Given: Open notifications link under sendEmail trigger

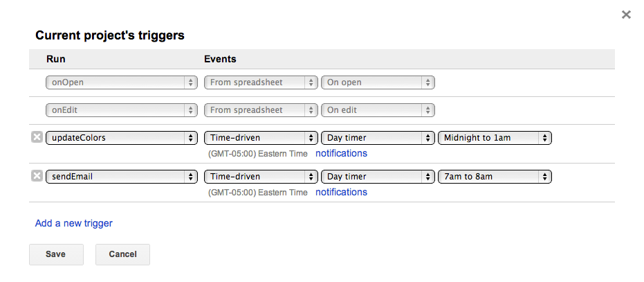Looking at the screenshot, I should [x=341, y=192].
